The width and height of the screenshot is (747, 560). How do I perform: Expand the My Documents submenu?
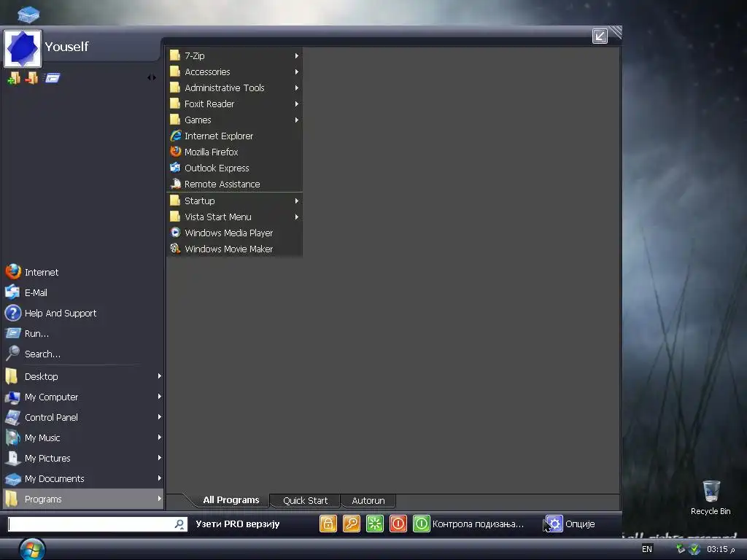[83, 478]
